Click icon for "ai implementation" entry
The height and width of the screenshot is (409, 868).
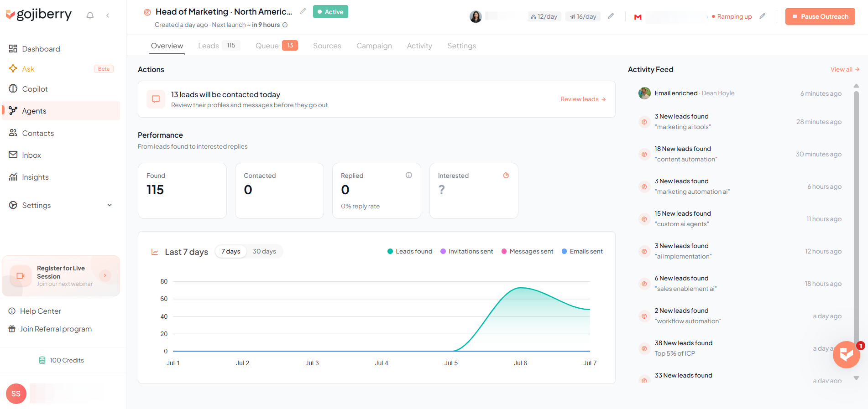[x=644, y=251]
